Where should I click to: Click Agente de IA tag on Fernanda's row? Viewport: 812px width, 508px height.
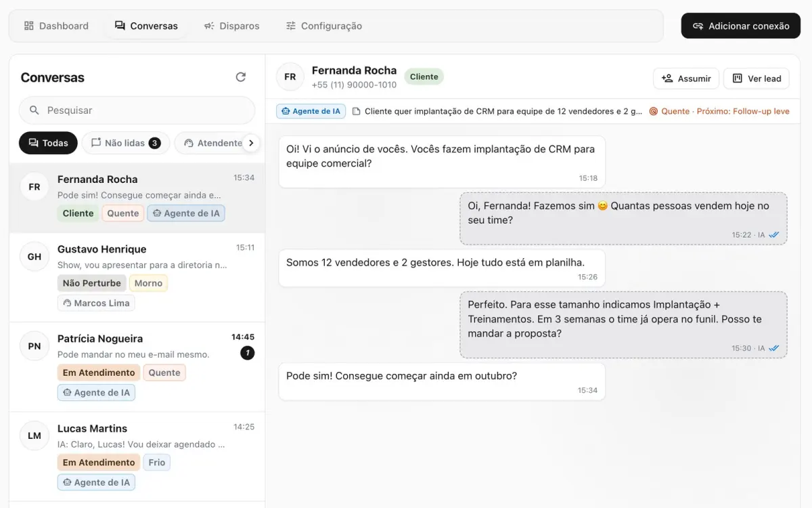click(186, 213)
